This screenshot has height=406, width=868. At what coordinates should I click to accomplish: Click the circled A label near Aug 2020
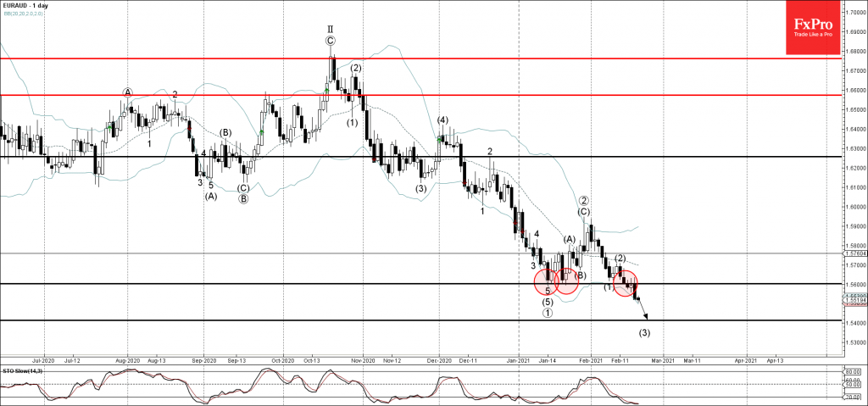[127, 92]
